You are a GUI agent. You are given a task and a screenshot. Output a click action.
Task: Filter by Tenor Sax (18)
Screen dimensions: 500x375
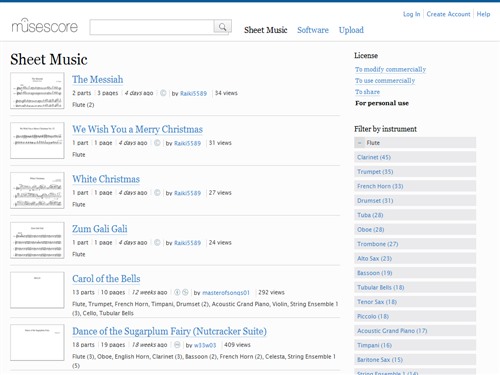click(x=415, y=302)
